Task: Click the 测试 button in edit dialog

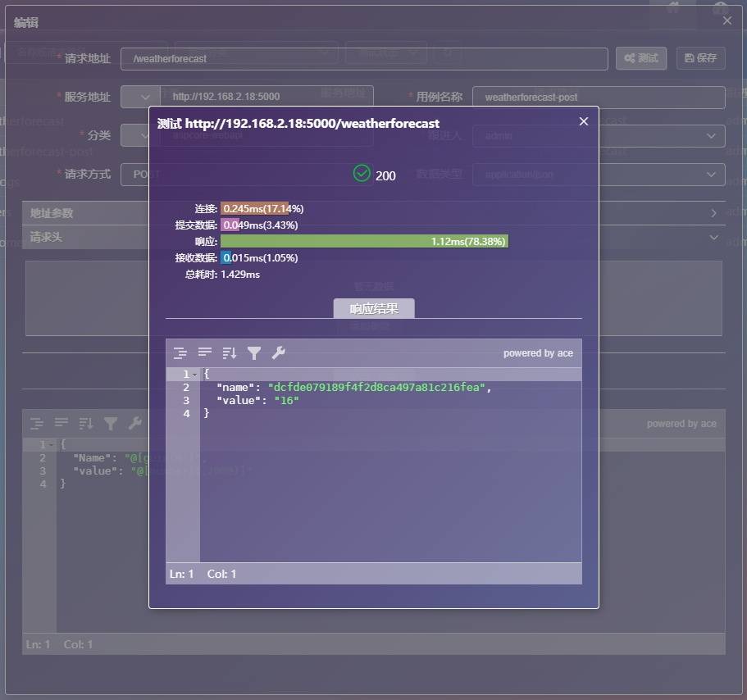Action: coord(641,58)
